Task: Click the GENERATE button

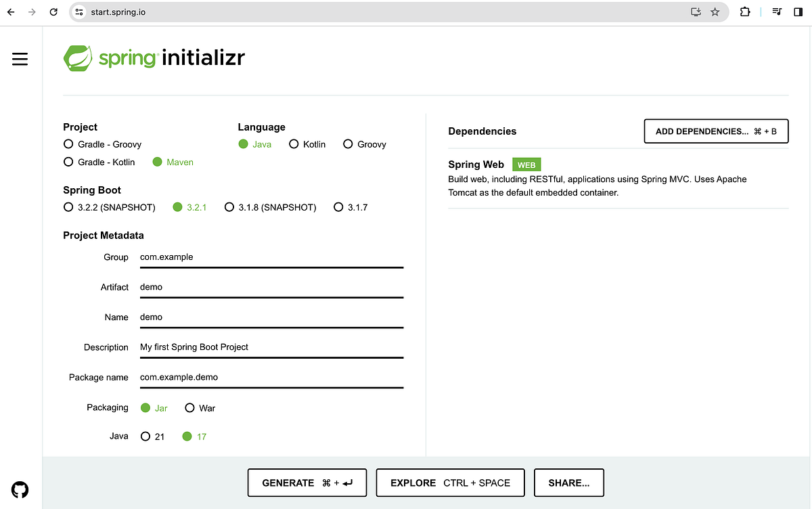Action: coord(307,483)
